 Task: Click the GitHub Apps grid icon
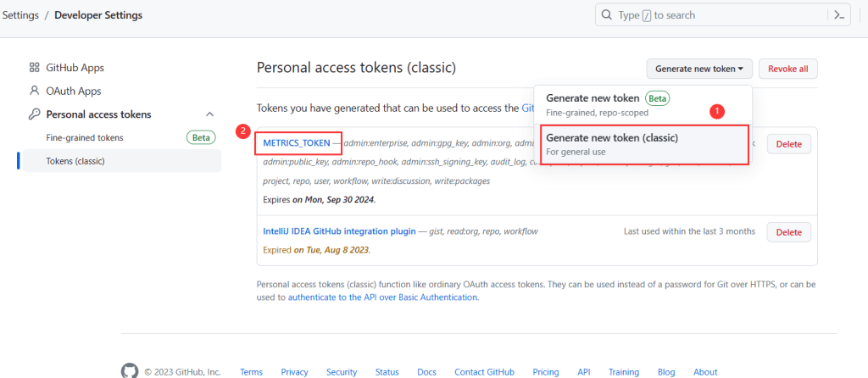click(x=34, y=67)
